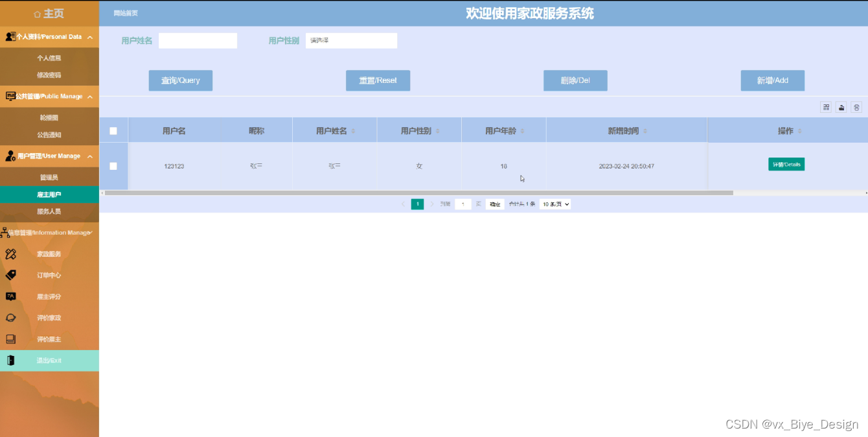Click the 2023-02-24 20:50:47 cell
The image size is (868, 437).
[x=626, y=167]
